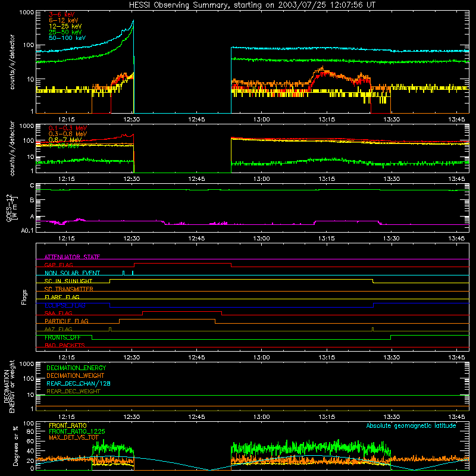The height and width of the screenshot is (476, 476).
Task: Select the GAP_FLAG label
Action: [58, 265]
